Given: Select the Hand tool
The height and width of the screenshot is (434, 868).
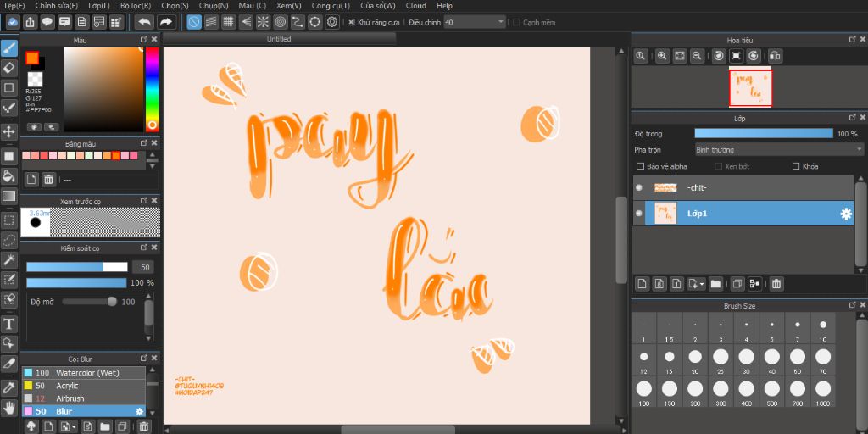Looking at the screenshot, I should click(8, 408).
